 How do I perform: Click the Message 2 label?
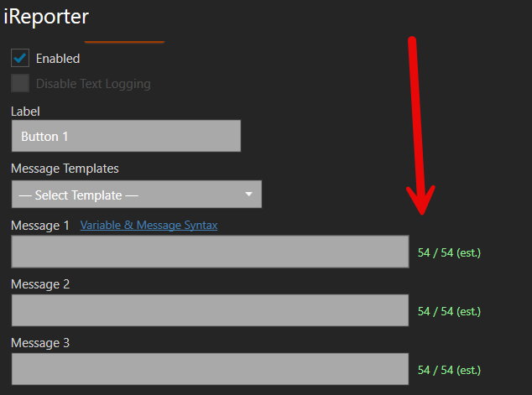pos(40,284)
